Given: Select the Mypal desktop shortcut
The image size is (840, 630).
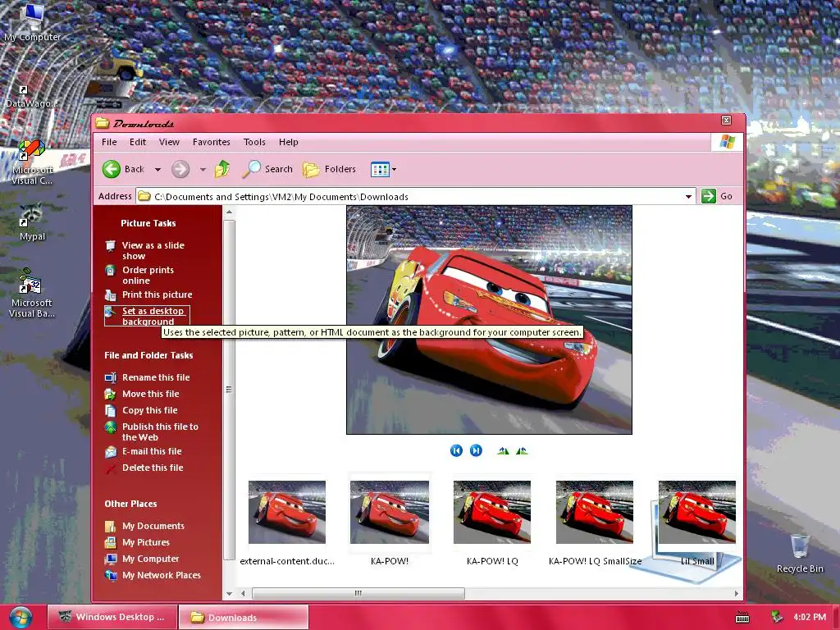Looking at the screenshot, I should tap(32, 221).
